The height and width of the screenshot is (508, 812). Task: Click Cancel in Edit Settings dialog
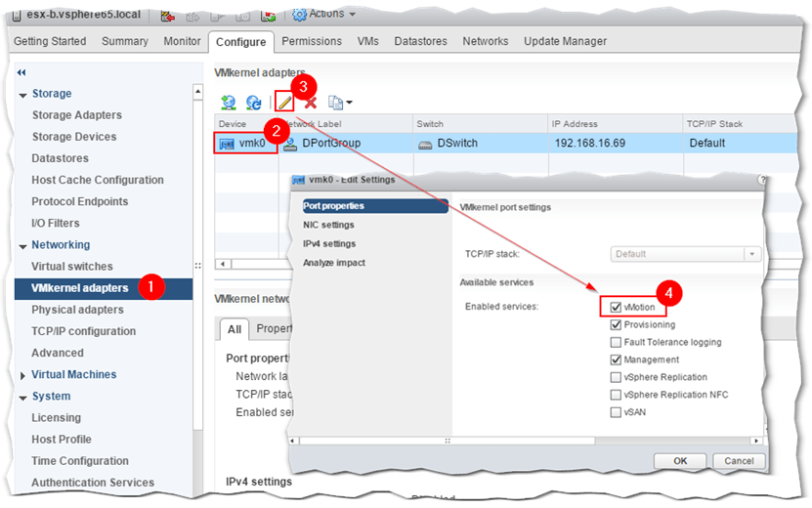(739, 461)
